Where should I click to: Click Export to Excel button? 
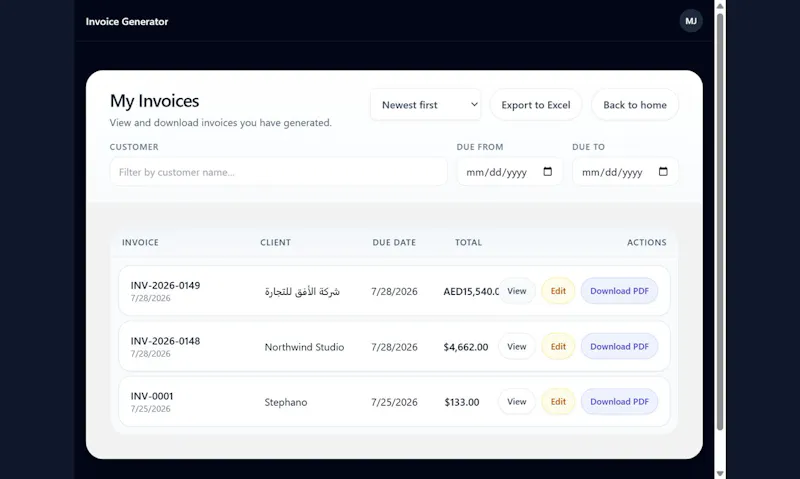(536, 105)
